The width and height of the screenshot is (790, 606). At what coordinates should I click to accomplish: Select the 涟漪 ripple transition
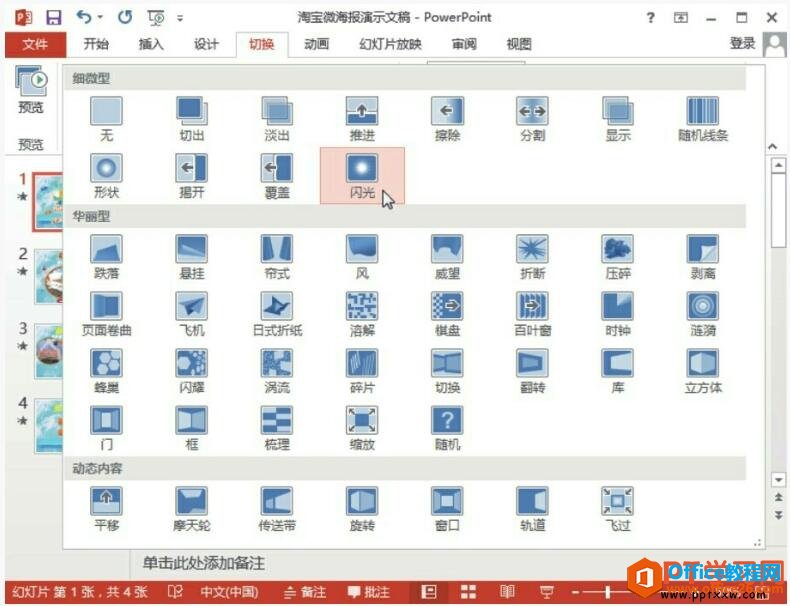[703, 314]
